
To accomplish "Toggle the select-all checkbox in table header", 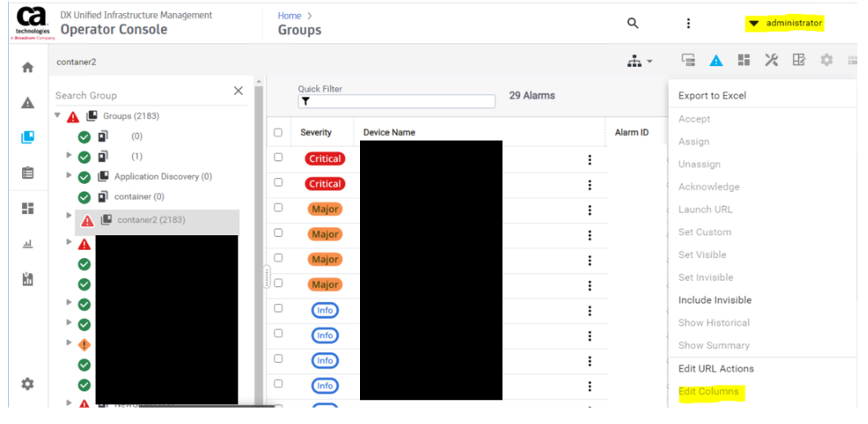I will [x=278, y=132].
